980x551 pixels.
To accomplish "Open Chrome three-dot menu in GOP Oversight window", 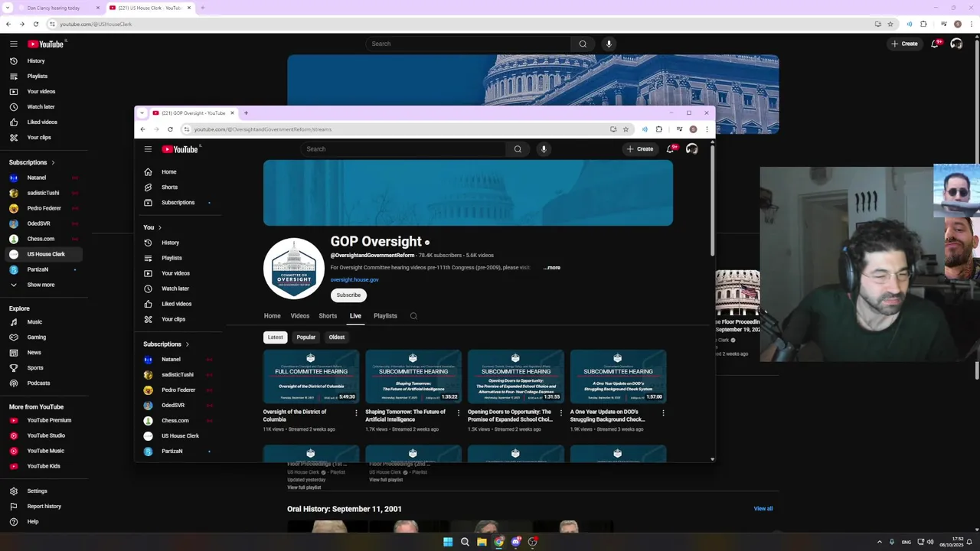I will pyautogui.click(x=707, y=129).
